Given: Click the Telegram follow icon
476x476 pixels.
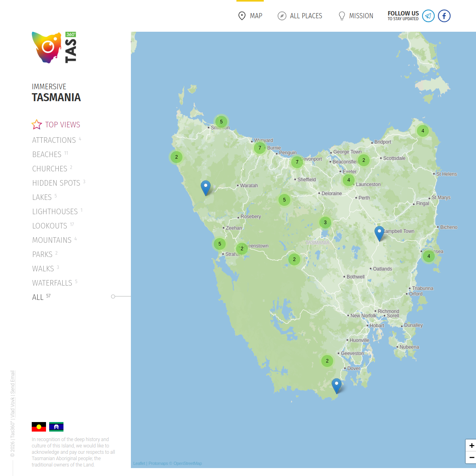Looking at the screenshot, I should tap(428, 16).
